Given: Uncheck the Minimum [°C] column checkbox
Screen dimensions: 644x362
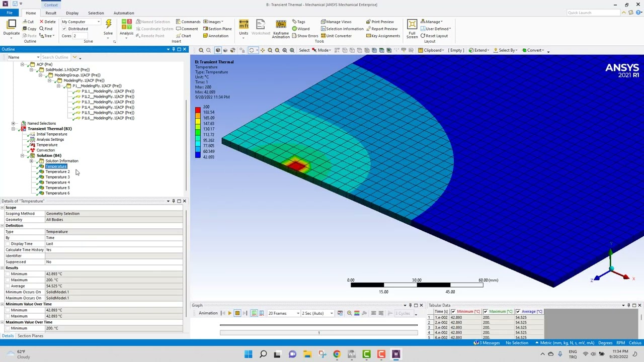Looking at the screenshot, I should coord(453,312).
